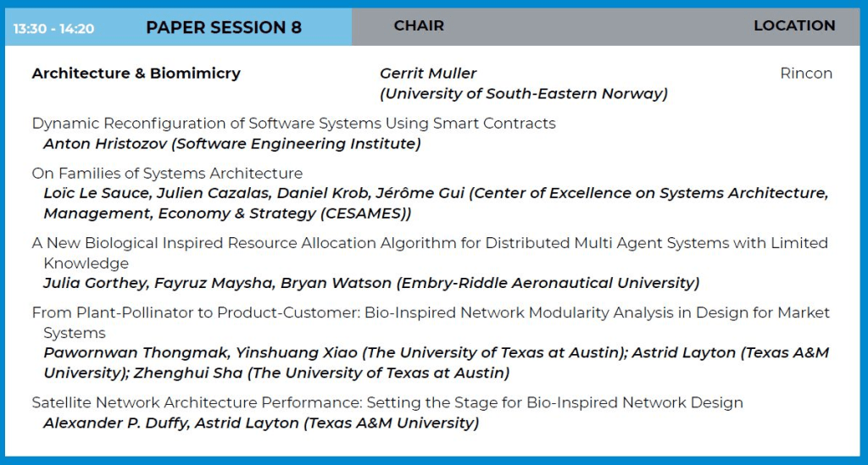Open the Satellite Network Architecture Performance paper
This screenshot has width=868, height=465.
[387, 402]
